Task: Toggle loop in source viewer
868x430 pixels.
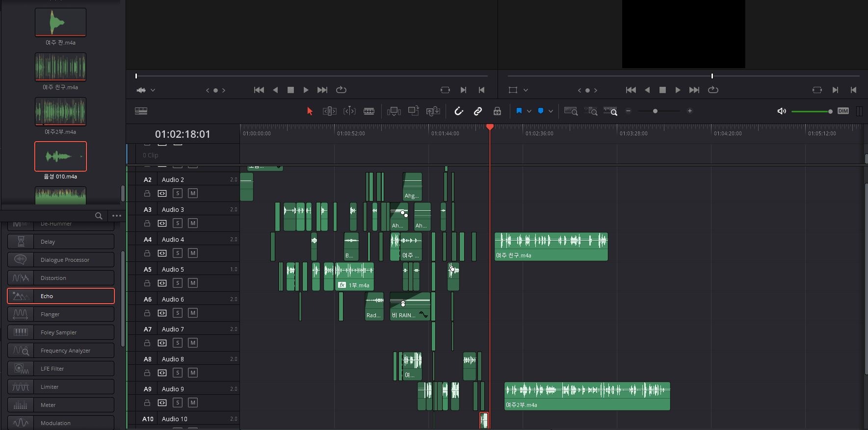Action: pos(341,90)
